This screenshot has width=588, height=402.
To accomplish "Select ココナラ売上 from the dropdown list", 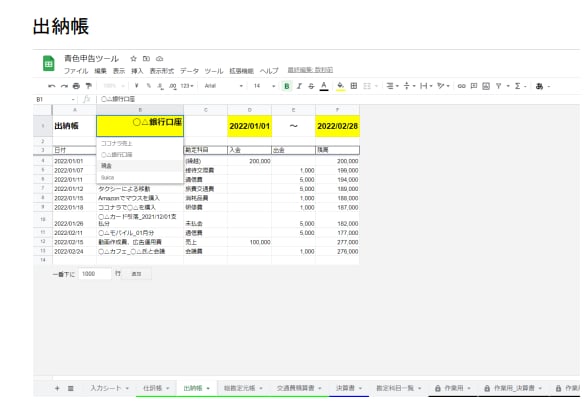I will point(140,143).
